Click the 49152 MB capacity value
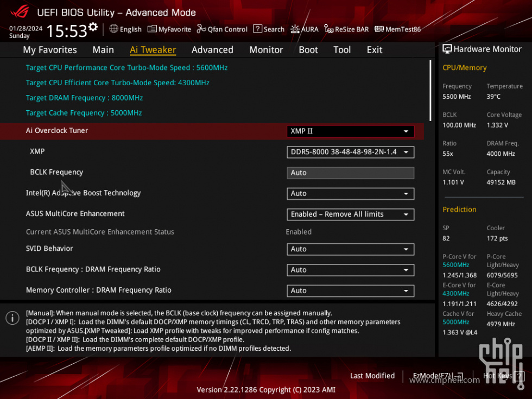Screen dimensions: 532x399 coord(501,182)
